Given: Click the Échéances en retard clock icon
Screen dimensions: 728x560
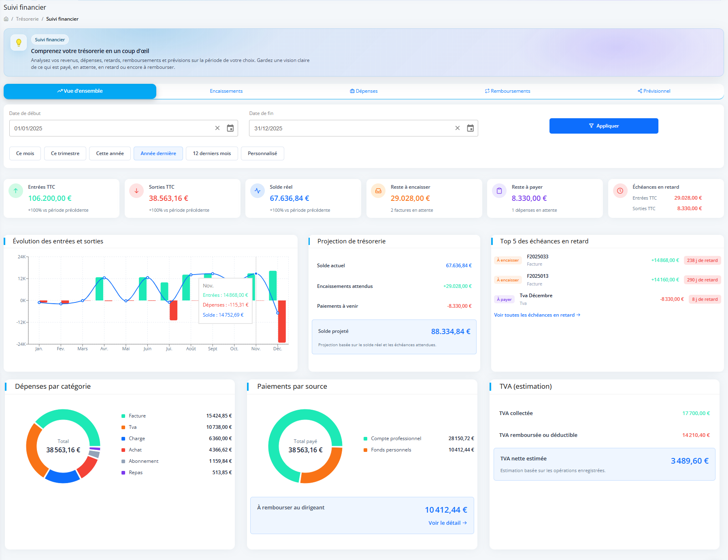Looking at the screenshot, I should 620,191.
